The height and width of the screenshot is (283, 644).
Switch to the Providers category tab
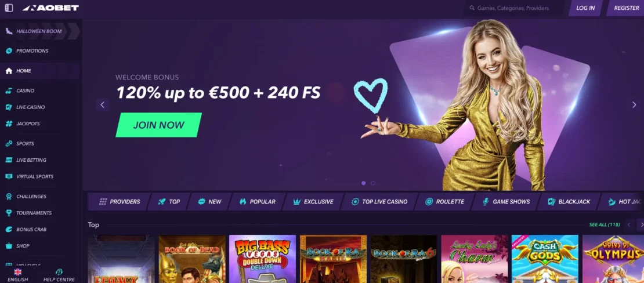coord(120,202)
